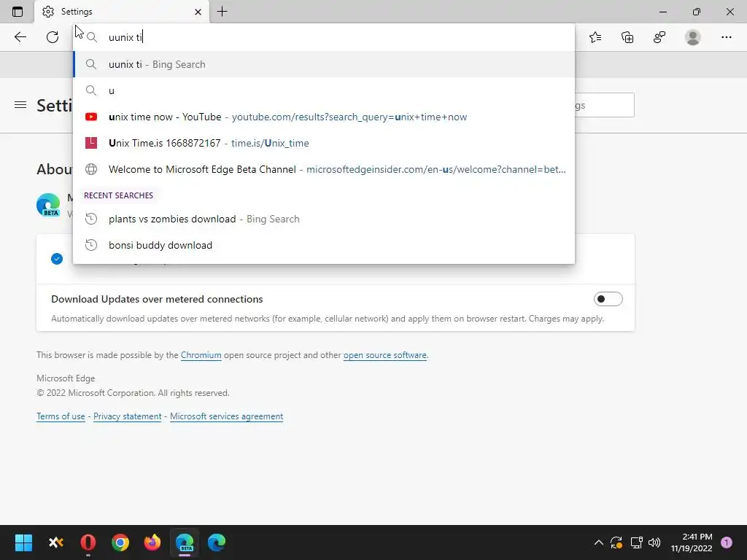Open 'Welcome to Microsoft Edge Beta Channel' suggestion
This screenshot has width=747, height=560.
[x=324, y=169]
